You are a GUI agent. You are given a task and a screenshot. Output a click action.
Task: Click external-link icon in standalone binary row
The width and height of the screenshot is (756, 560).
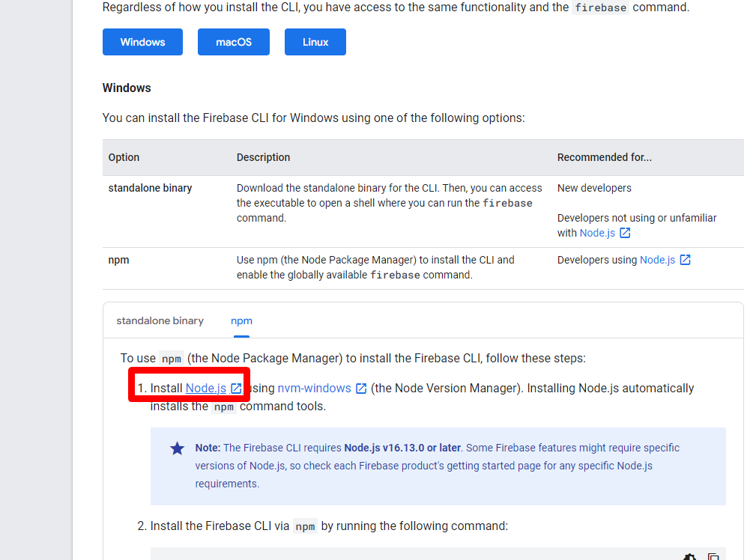tap(625, 233)
